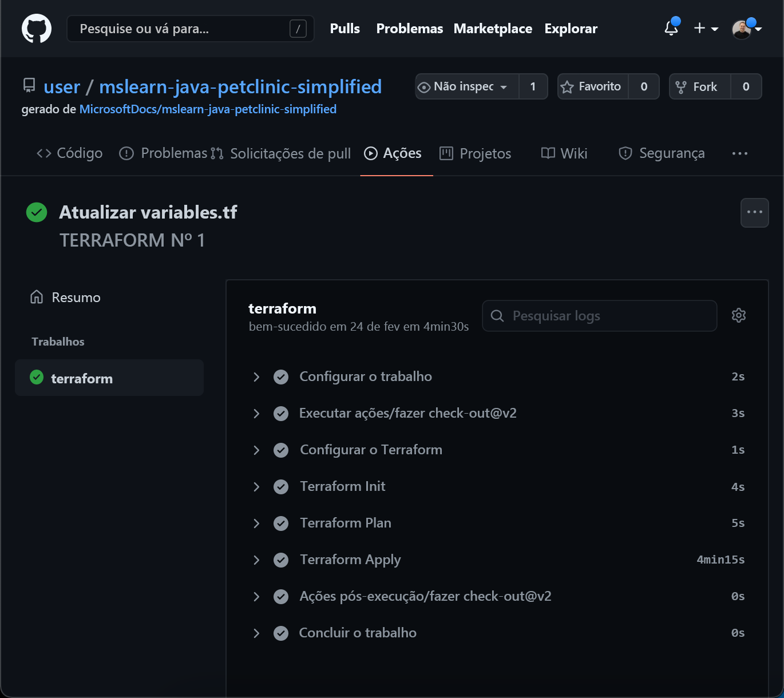The image size is (784, 698).
Task: Switch to the Ações tab
Action: click(x=393, y=153)
